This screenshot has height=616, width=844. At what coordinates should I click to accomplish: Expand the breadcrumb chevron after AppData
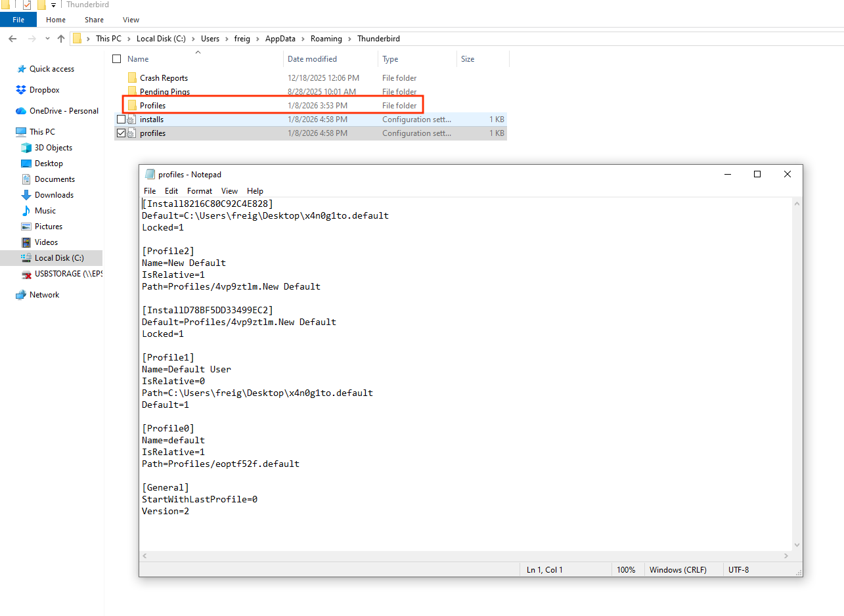click(x=303, y=39)
